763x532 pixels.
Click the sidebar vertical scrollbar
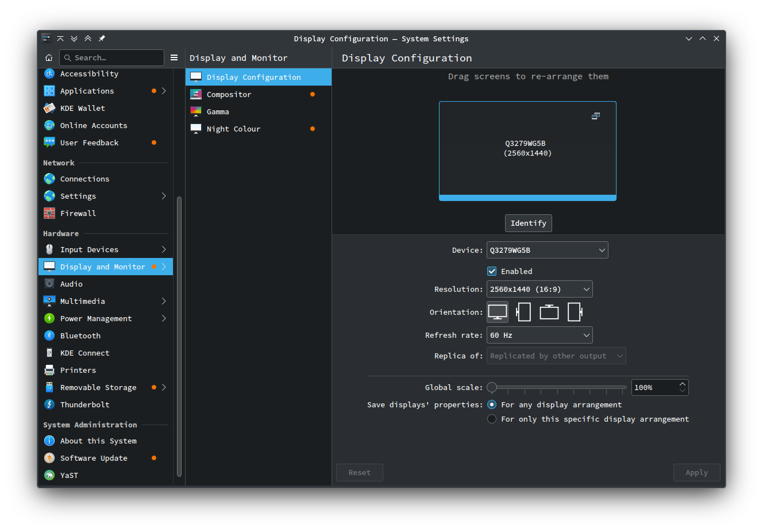(179, 337)
